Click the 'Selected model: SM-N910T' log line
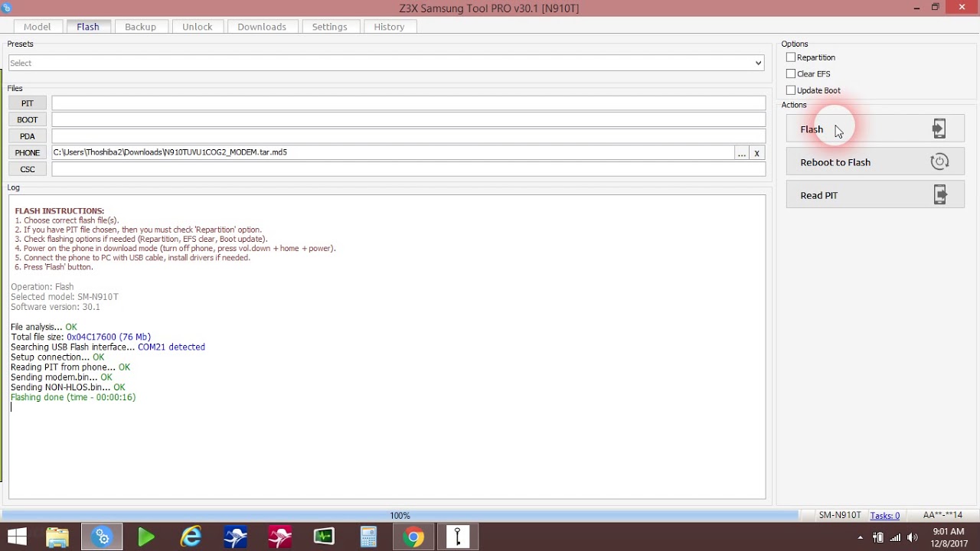 64,297
